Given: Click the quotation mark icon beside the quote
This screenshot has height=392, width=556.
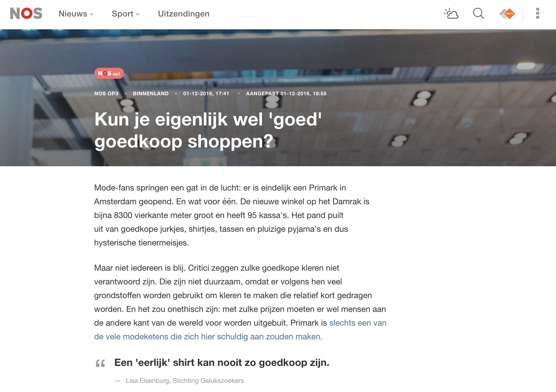Looking at the screenshot, I should [100, 363].
